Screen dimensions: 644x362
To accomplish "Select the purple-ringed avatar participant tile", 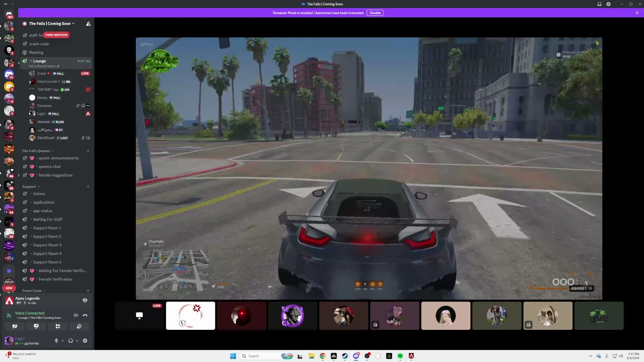I will pyautogui.click(x=292, y=316).
